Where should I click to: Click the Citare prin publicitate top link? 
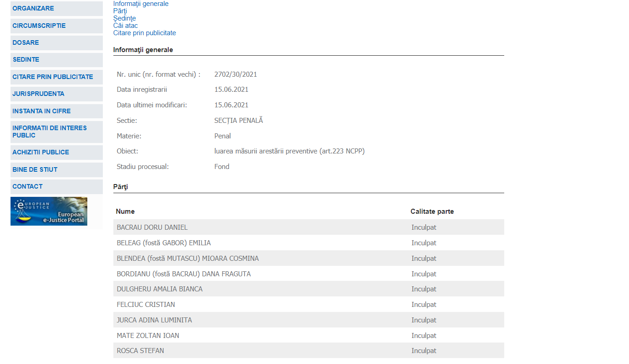click(x=144, y=33)
